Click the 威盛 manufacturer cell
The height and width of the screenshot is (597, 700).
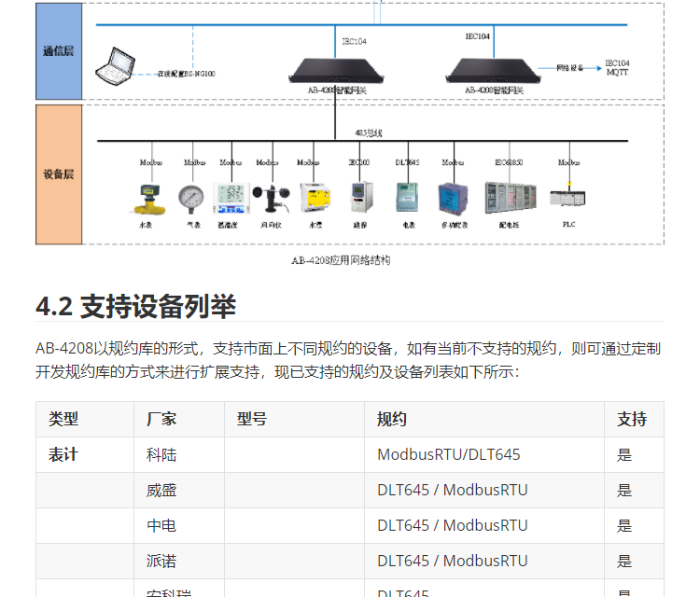(179, 490)
